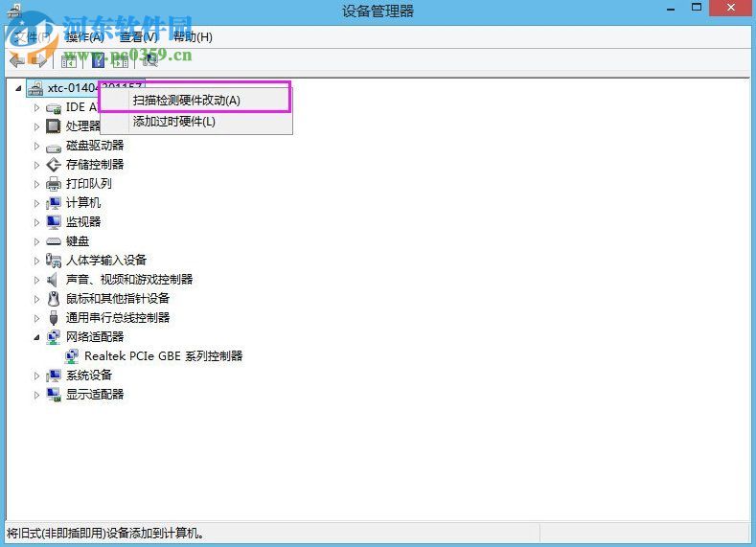The width and height of the screenshot is (756, 547).
Task: Click the 网络适配器 network icon
Action: click(54, 337)
